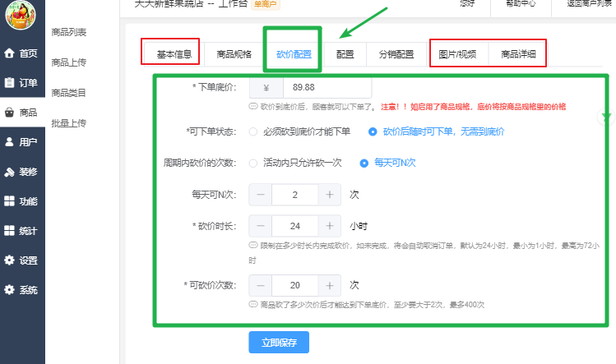Image resolution: width=616 pixels, height=364 pixels.
Task: Open the 装修 decoration icon in sidebar
Action: [9, 172]
